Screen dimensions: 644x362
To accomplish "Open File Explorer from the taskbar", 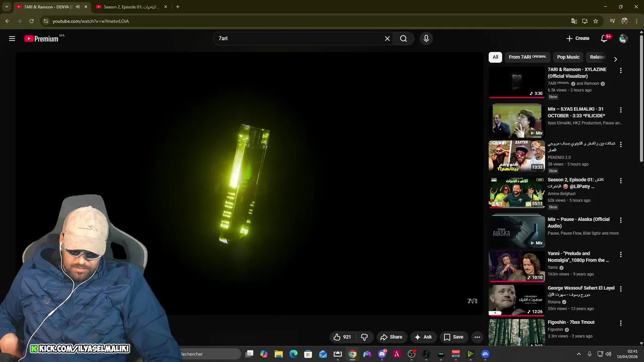I will coord(279,354).
